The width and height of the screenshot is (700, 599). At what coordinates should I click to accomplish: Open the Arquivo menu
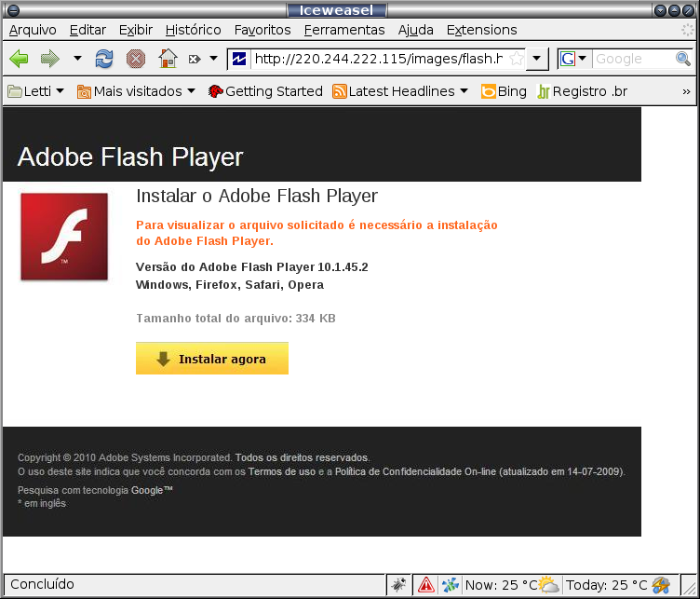click(x=33, y=30)
